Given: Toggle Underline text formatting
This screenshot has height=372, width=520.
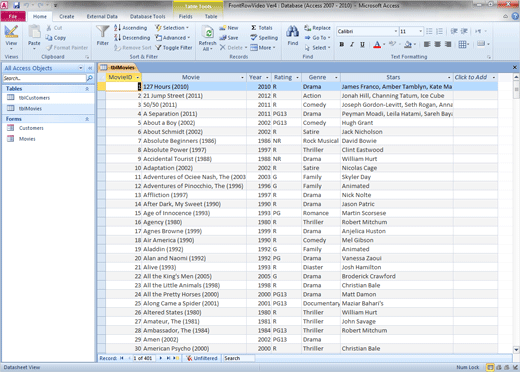Looking at the screenshot, I should pyautogui.click(x=362, y=44).
